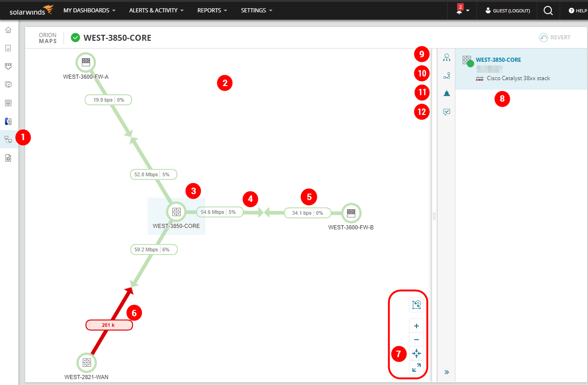The width and height of the screenshot is (588, 385).
Task: Select the WEST-2821-WAN node on map
Action: pos(86,363)
